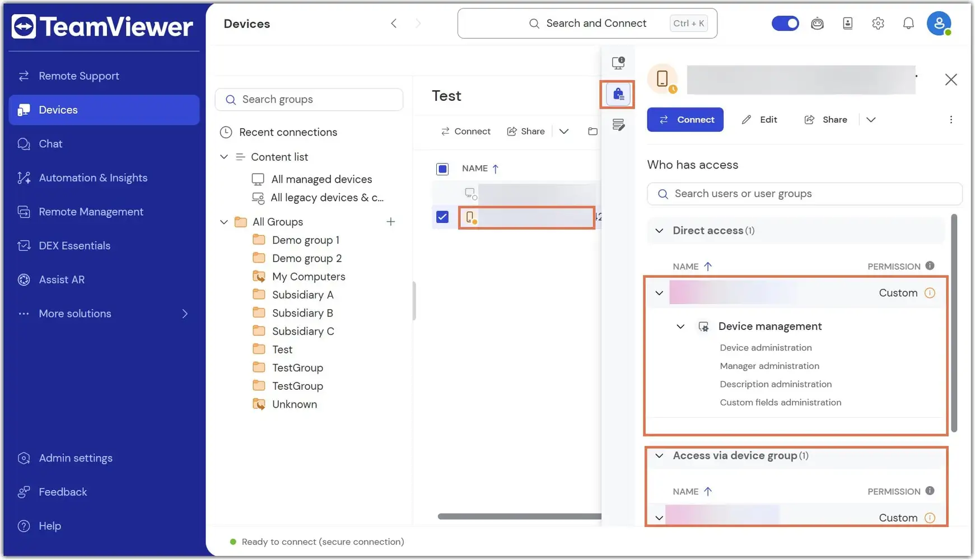Open Feedback in the sidebar
Image resolution: width=975 pixels, height=560 pixels.
[104, 492]
